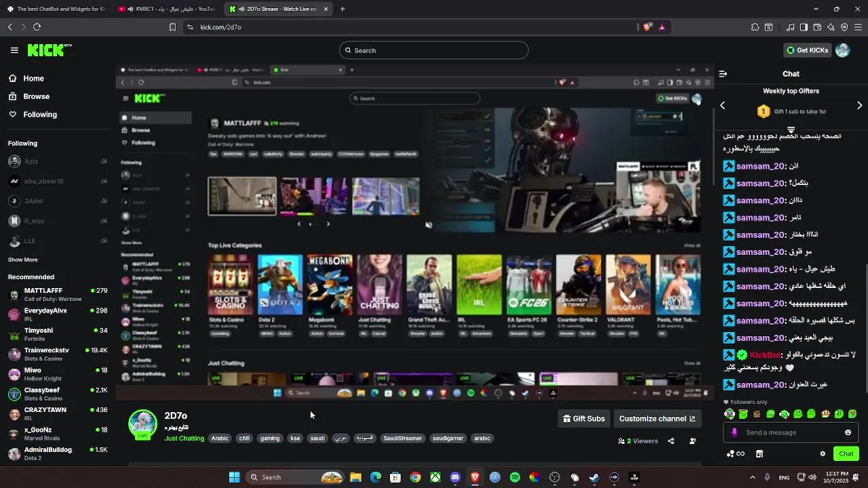Send message with Chat button
This screenshot has height=488, width=868.
tap(846, 453)
